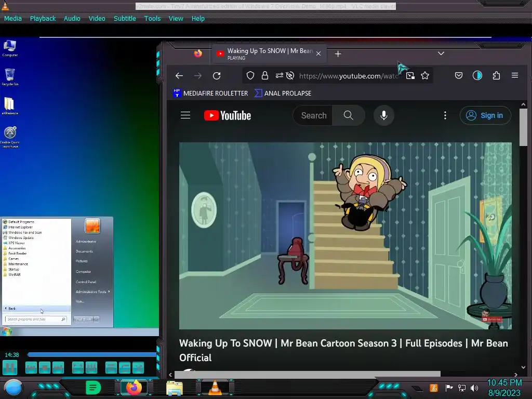
Task: Go to the YouTube home logo
Action: click(228, 115)
